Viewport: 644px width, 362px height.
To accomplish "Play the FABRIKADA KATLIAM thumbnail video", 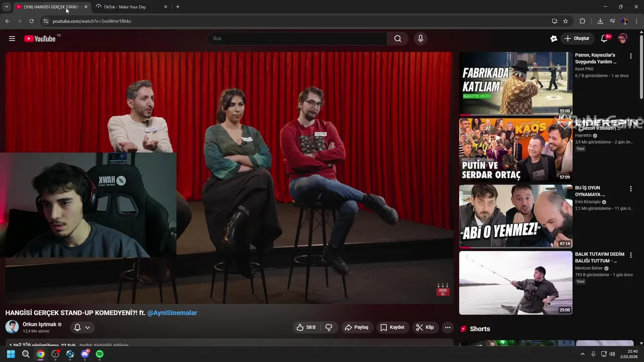I will [x=516, y=83].
